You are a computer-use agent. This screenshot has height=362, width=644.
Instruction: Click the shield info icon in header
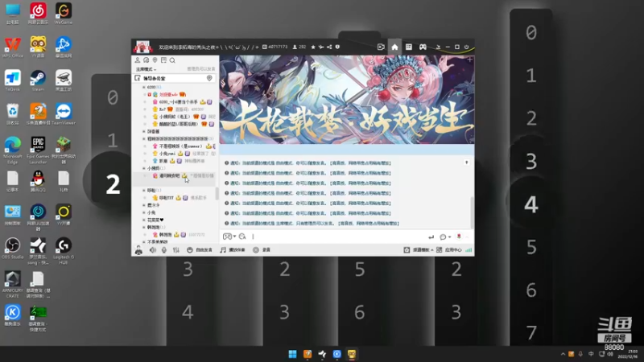337,47
